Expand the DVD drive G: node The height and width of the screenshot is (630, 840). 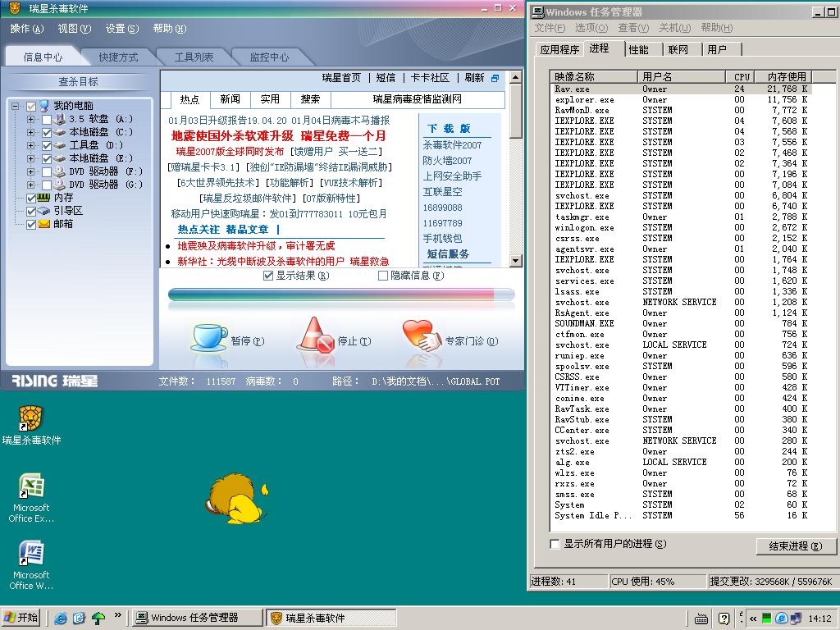pyautogui.click(x=30, y=185)
